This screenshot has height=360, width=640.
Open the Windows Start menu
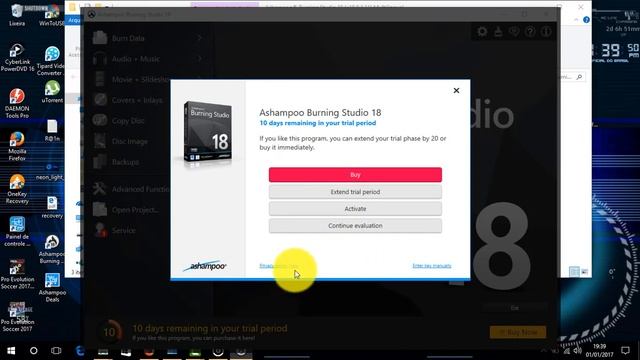11,351
